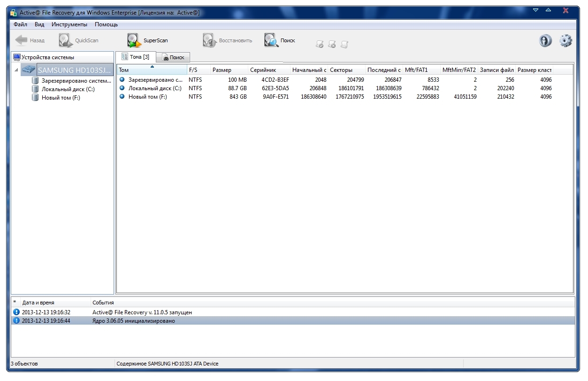Switch to the Тома [3] tab

click(x=135, y=57)
